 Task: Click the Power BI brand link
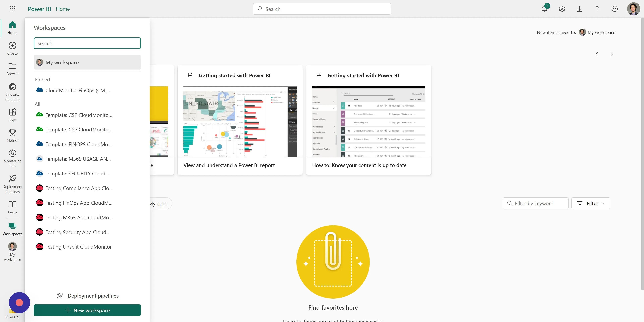pyautogui.click(x=39, y=9)
